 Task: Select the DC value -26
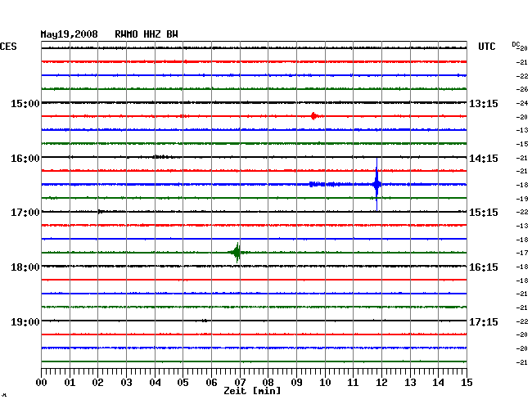tap(522, 89)
